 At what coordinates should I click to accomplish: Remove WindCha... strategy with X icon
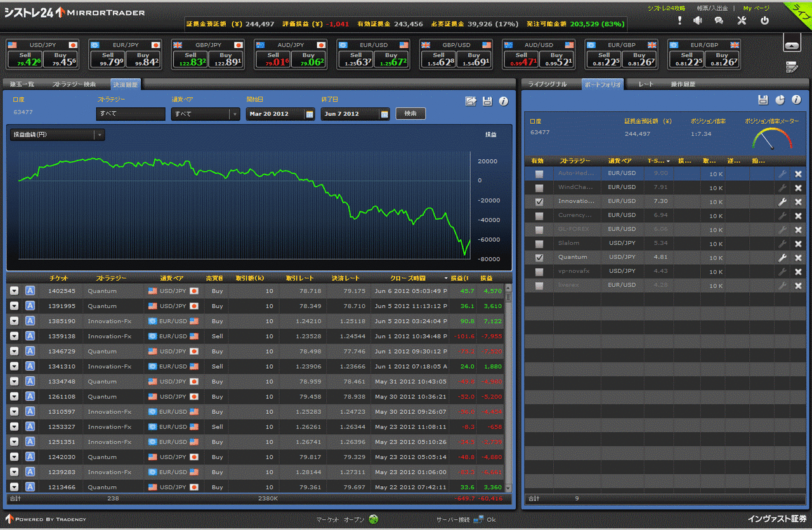point(798,188)
